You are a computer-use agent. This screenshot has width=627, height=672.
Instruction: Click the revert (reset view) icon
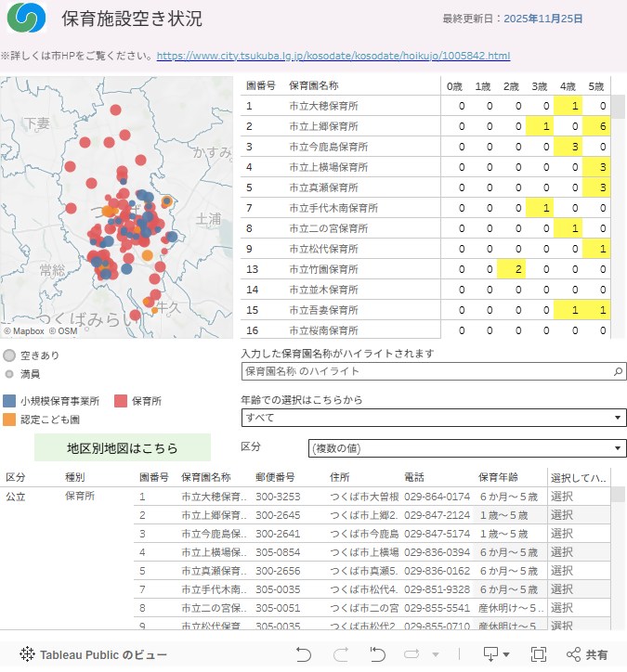[x=377, y=653]
